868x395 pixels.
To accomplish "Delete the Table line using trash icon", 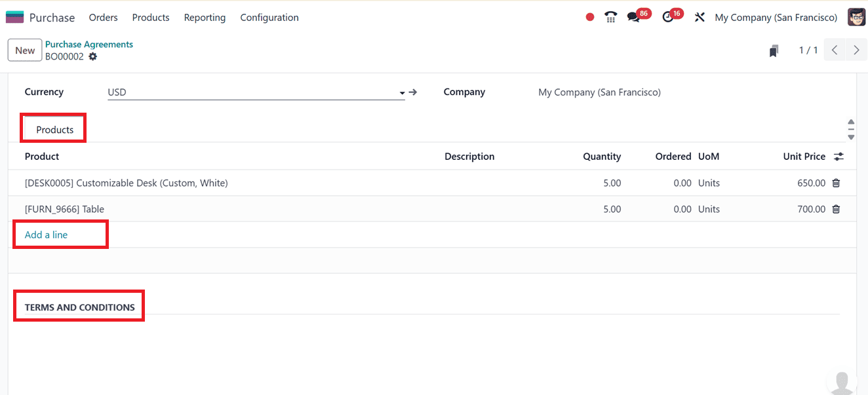I will tap(835, 208).
